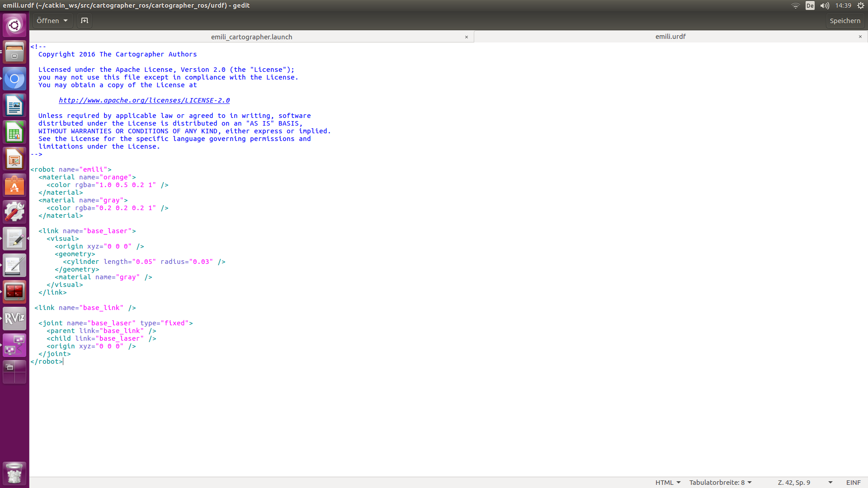Switch to the emili_cartographer.launch tab
Viewport: 868px width, 488px height.
coord(251,37)
